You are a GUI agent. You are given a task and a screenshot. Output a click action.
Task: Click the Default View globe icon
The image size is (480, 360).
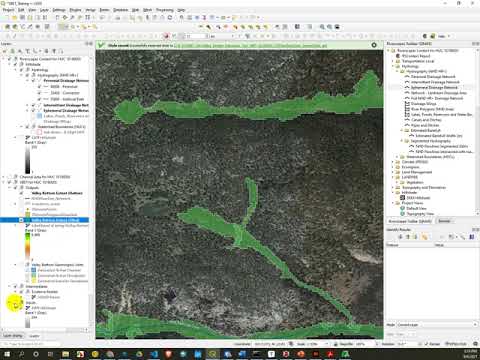(x=402, y=208)
